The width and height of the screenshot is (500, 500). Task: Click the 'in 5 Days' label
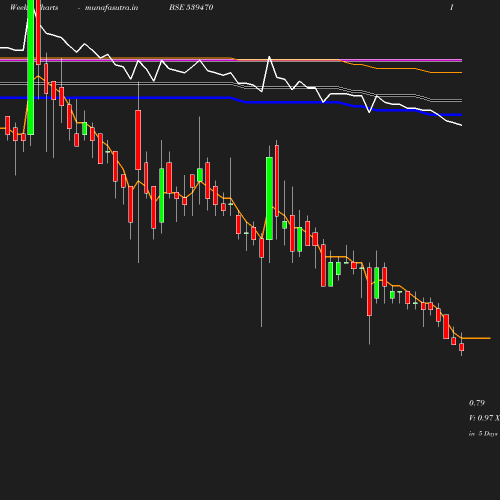(x=483, y=434)
